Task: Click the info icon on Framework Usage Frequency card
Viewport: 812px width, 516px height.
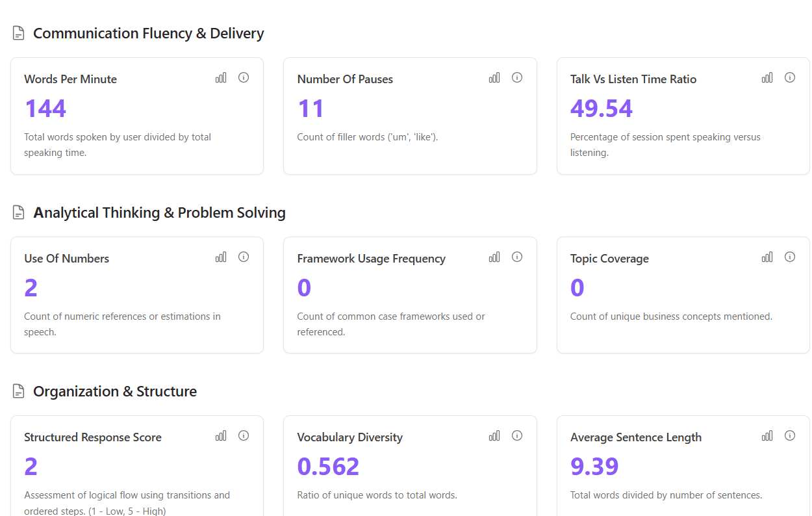Action: point(517,257)
